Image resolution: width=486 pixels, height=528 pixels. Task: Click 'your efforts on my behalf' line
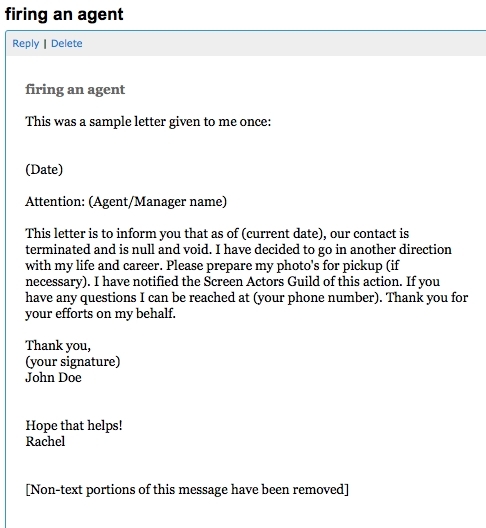click(100, 314)
